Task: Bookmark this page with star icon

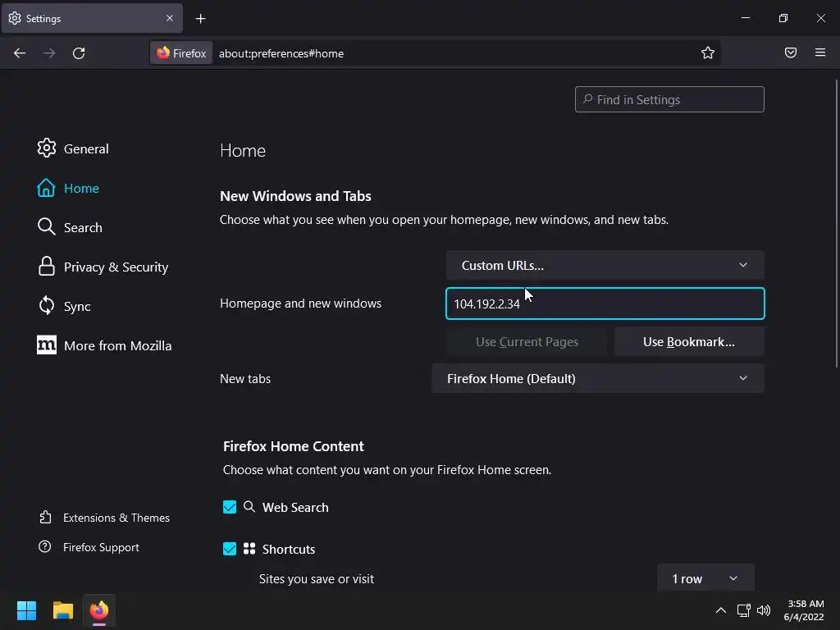Action: [708, 53]
